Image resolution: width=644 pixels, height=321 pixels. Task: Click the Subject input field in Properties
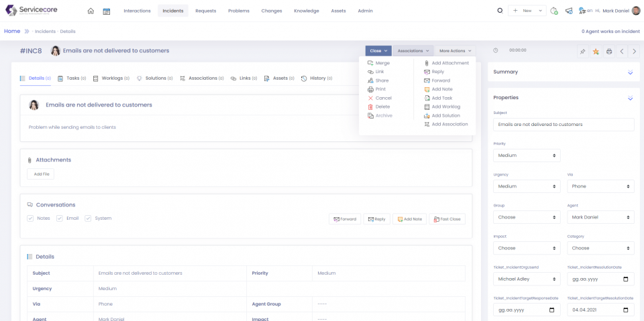(563, 125)
